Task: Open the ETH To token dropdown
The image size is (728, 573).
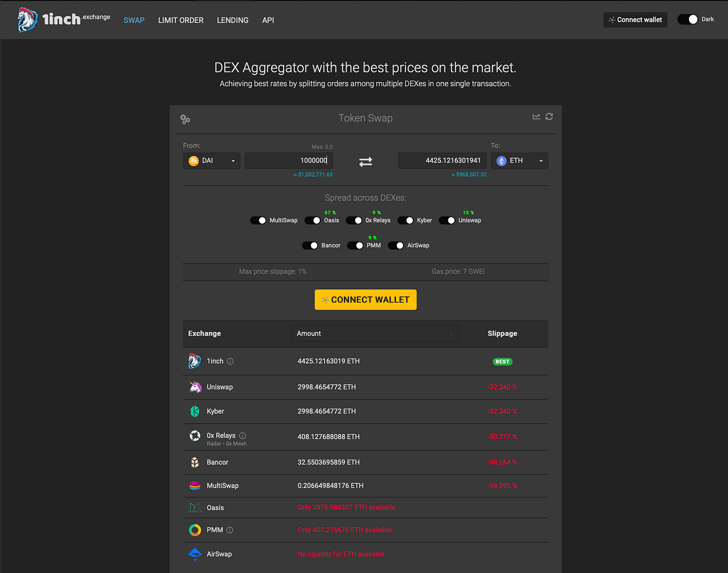Action: pos(519,161)
